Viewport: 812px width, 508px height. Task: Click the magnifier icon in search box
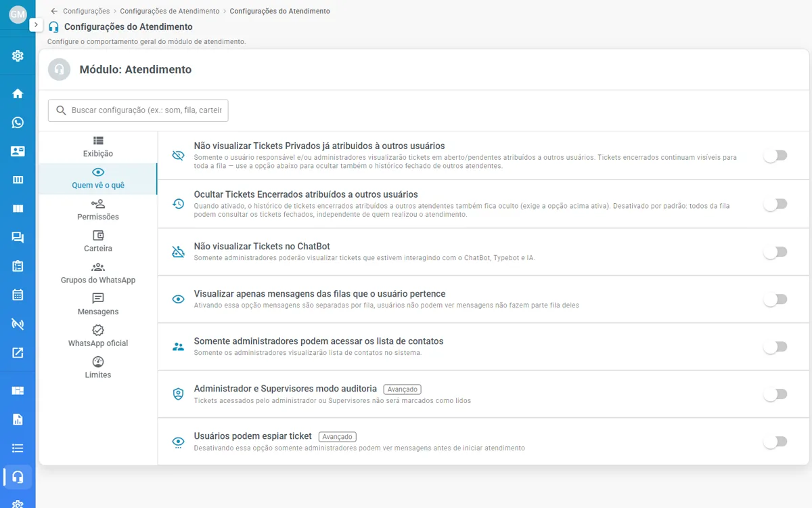[61, 110]
